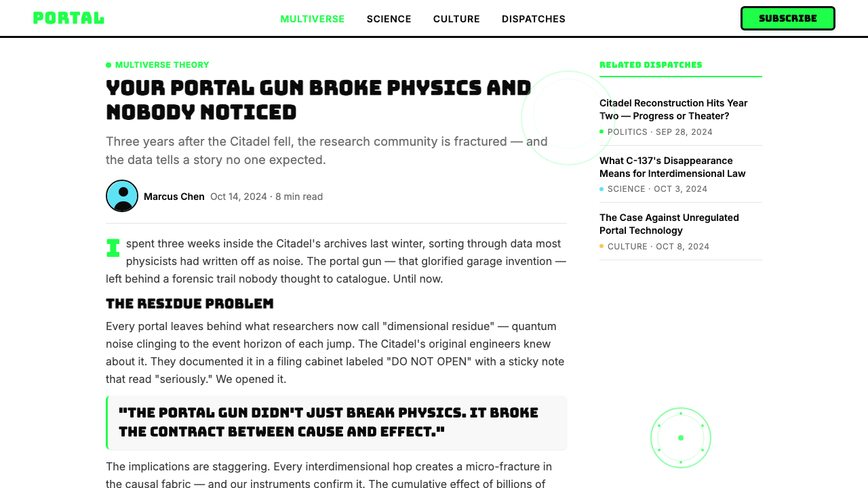Viewport: 868px width, 488px height.
Task: Click the Multiverse Theory category tag
Action: [157, 65]
